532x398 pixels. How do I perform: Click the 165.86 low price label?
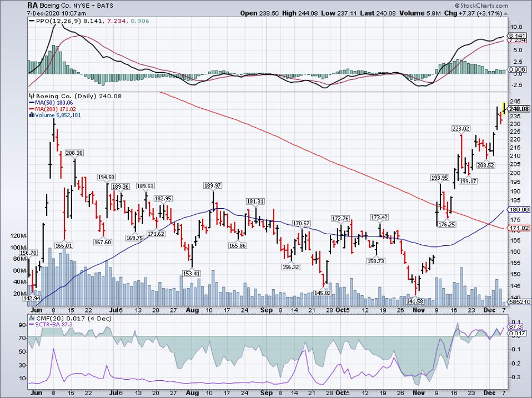pos(238,246)
